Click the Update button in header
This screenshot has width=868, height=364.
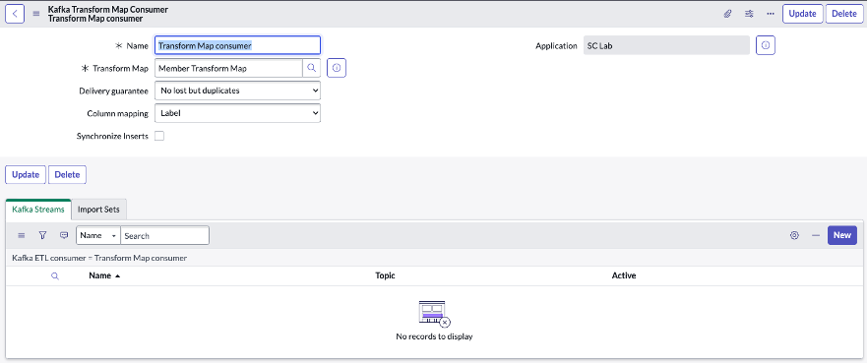[802, 14]
